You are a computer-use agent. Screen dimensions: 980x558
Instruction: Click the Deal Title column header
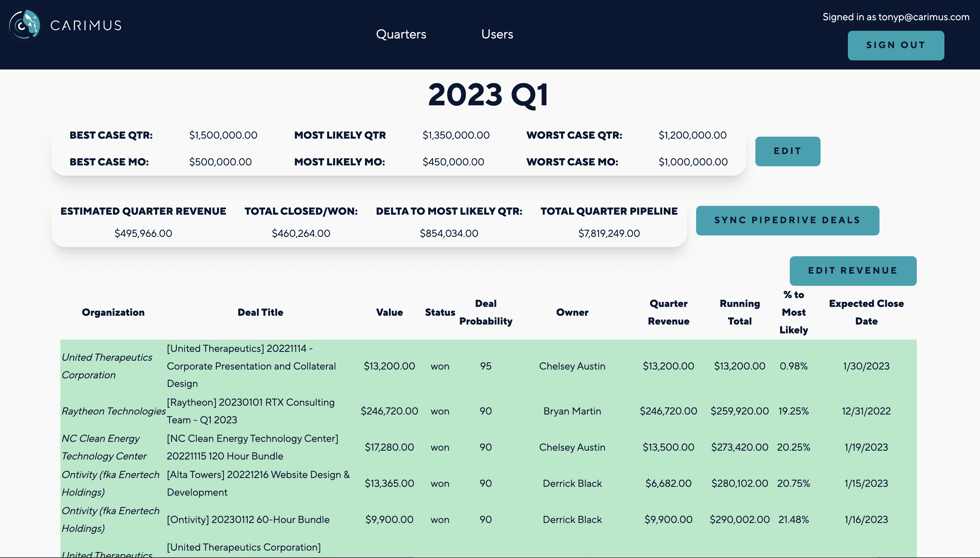(x=260, y=312)
